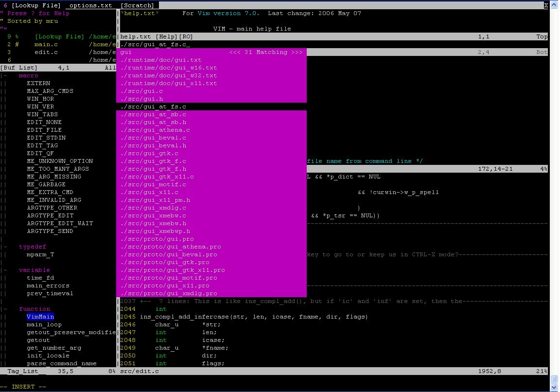The width and height of the screenshot is (560, 392).
Task: Collapse the typedef fold in Tag List
Action: click(5, 247)
